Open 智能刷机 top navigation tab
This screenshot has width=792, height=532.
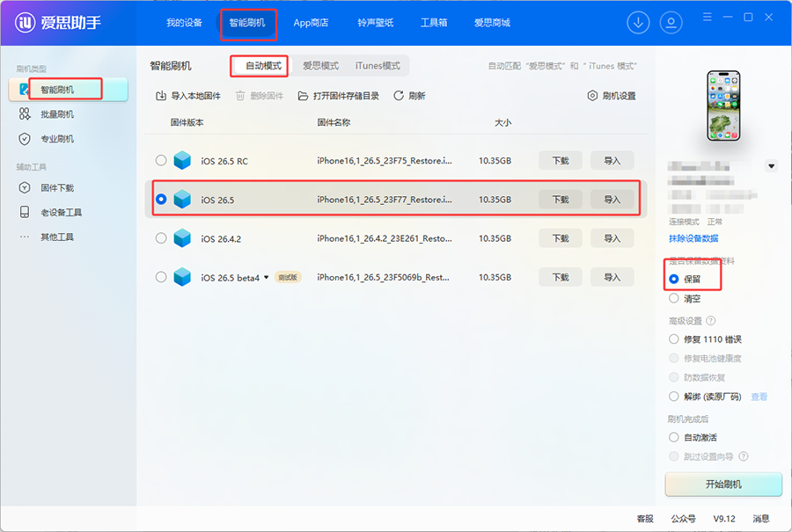point(247,23)
